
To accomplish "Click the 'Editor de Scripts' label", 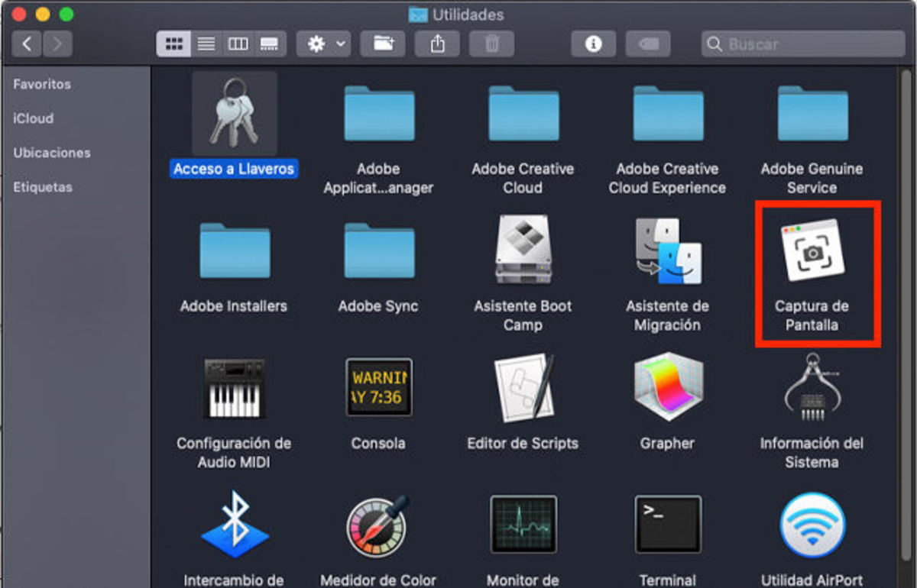I will coord(523,443).
